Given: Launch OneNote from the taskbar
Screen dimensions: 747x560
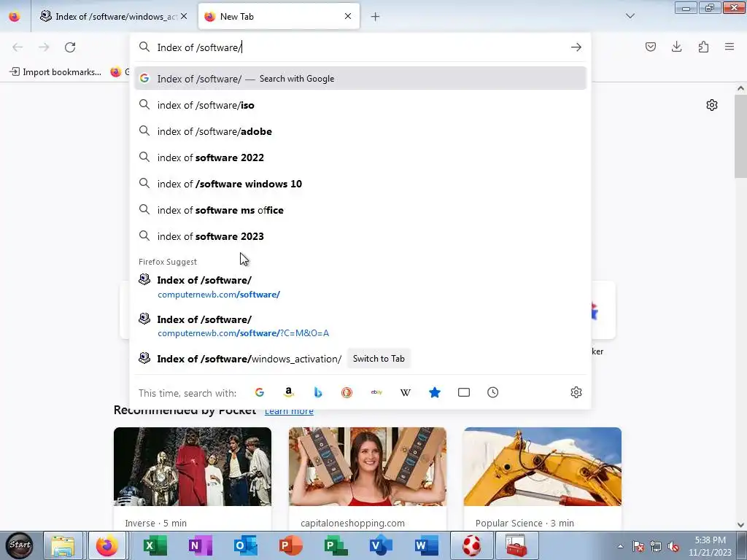Looking at the screenshot, I should click(x=200, y=545).
